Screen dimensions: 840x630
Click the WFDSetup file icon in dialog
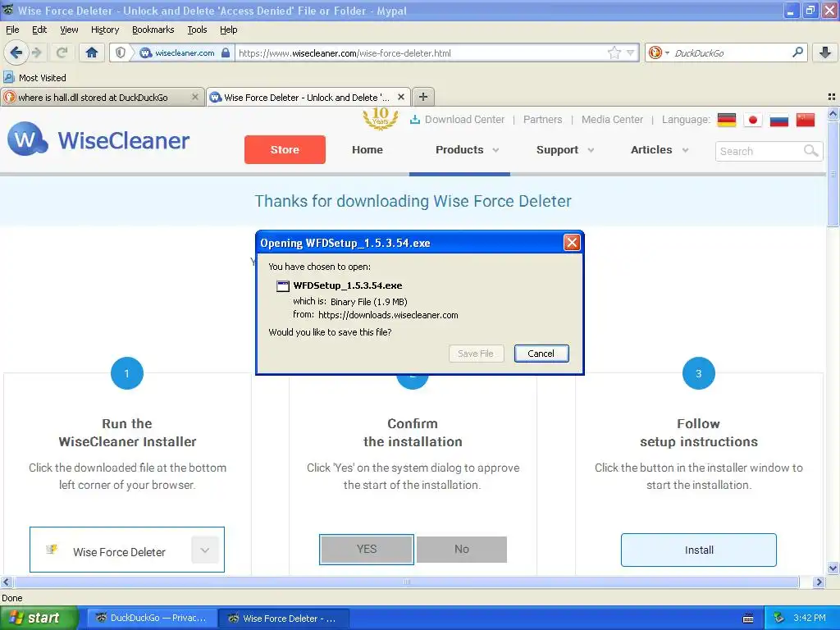(282, 286)
